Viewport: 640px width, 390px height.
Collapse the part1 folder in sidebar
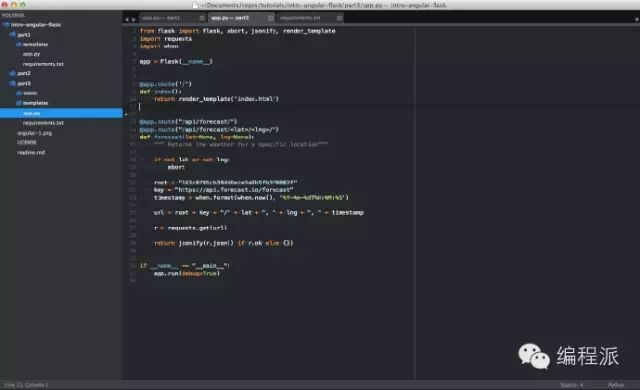[13, 35]
